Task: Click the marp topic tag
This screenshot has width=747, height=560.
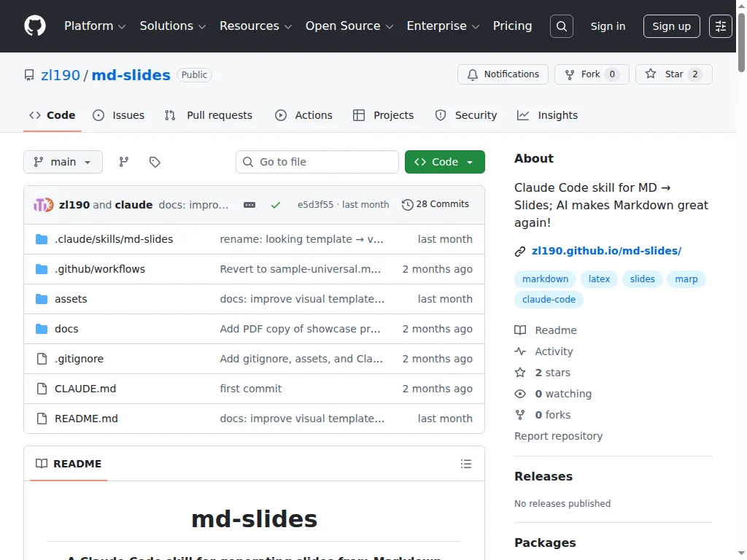Action: click(x=686, y=279)
